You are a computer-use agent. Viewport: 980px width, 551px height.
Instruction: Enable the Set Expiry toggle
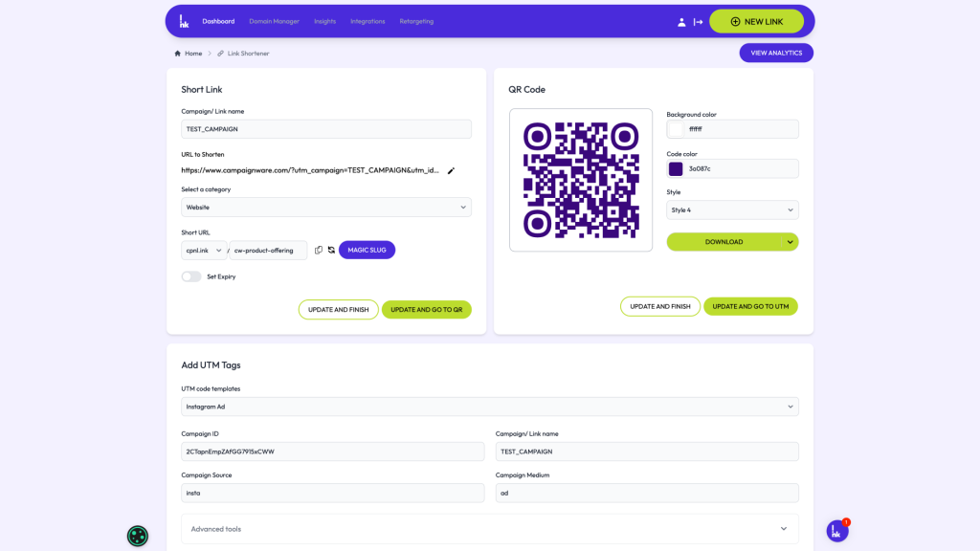point(191,276)
